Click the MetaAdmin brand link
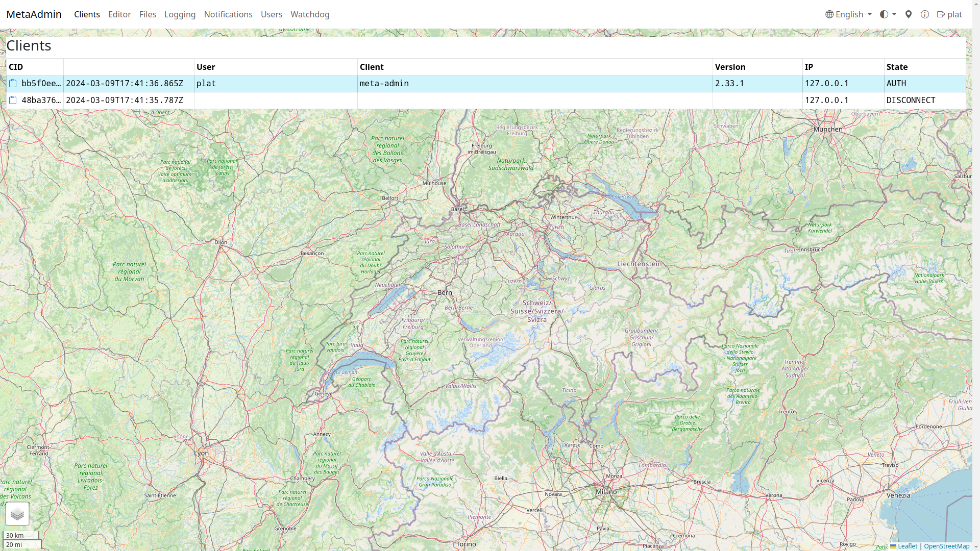Viewport: 980px width, 551px height. coord(34,14)
